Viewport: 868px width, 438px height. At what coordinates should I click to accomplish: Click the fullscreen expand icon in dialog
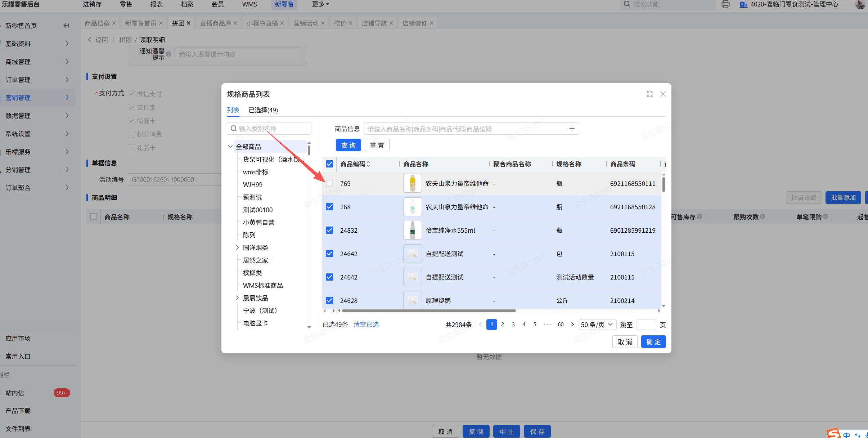coord(649,94)
